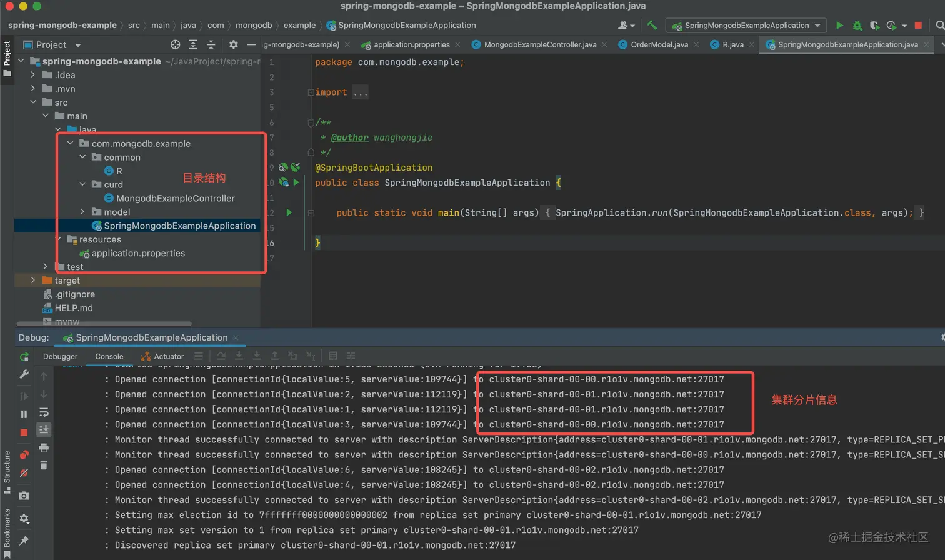The height and width of the screenshot is (560, 945).
Task: Open the dropdown arrow next to the profiler icon
Action: pyautogui.click(x=904, y=26)
